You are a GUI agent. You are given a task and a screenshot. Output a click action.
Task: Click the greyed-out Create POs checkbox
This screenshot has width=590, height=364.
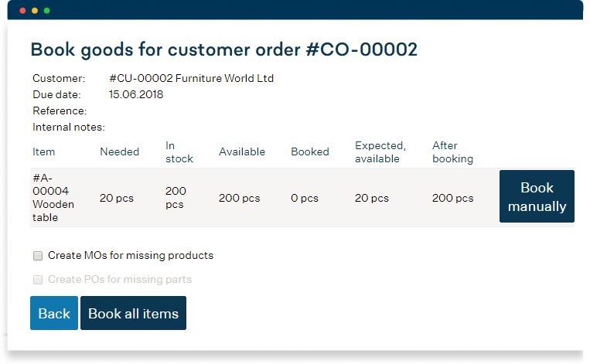pos(38,280)
